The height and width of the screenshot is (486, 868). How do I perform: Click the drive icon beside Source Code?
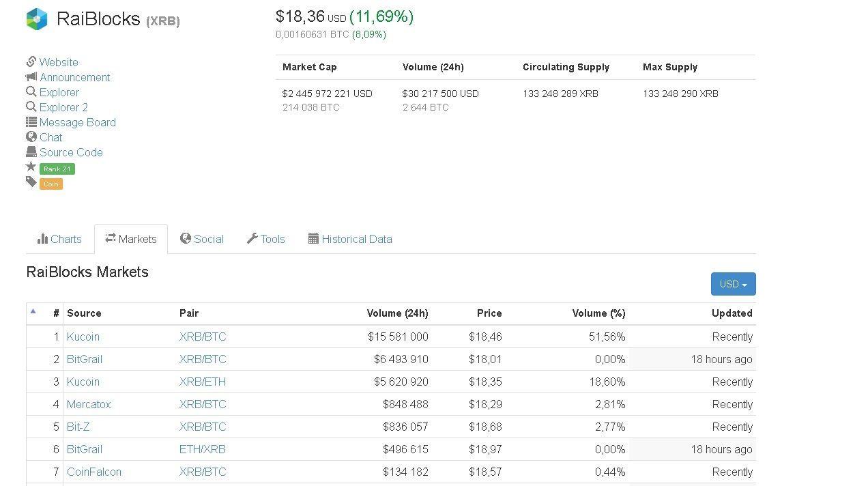point(31,152)
